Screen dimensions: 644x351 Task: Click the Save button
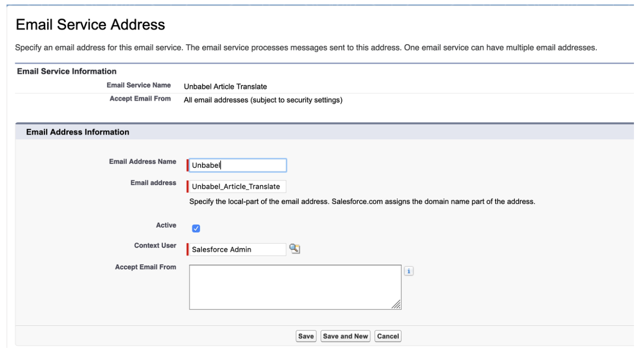coord(306,336)
